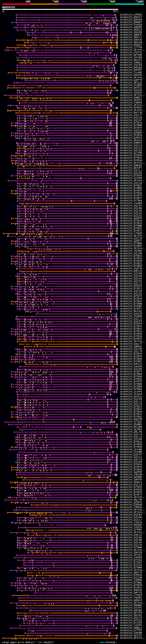Select the UniRef100_Q27358 label

pos(131,153)
